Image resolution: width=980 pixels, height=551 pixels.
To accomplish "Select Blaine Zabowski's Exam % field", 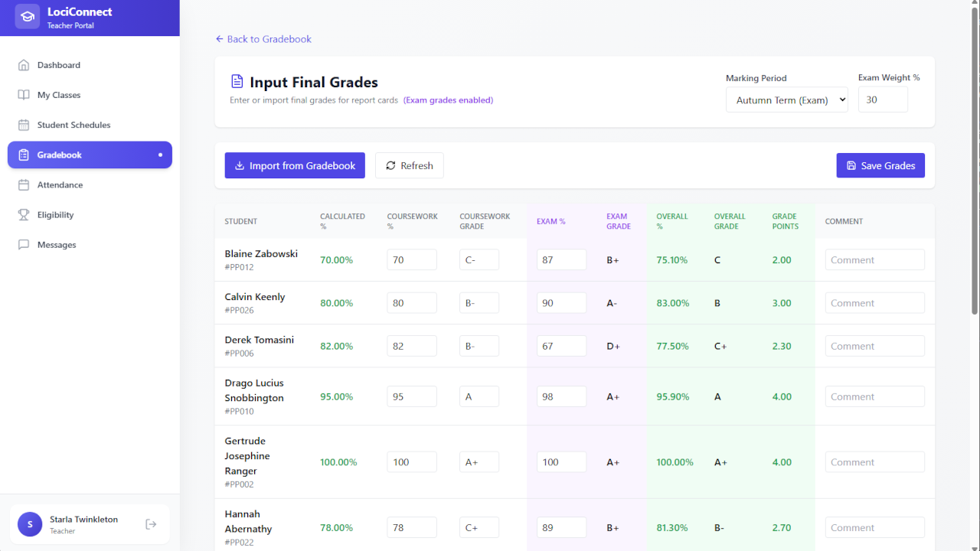I will (x=560, y=260).
